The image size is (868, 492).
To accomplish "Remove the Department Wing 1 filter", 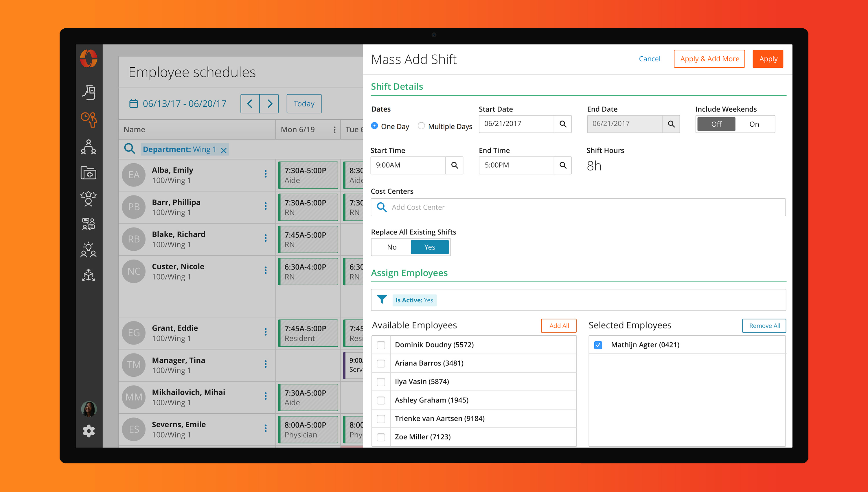I will click(223, 150).
